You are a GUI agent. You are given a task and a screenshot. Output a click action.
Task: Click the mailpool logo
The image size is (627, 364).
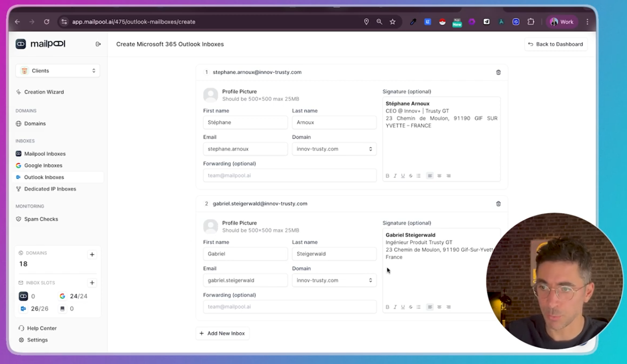[x=41, y=44]
